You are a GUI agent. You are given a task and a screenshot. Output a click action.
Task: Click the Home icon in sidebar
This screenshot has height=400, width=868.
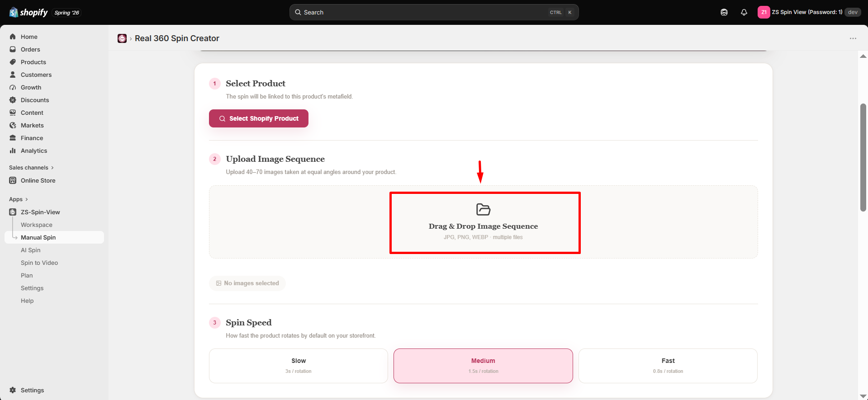[x=13, y=37]
